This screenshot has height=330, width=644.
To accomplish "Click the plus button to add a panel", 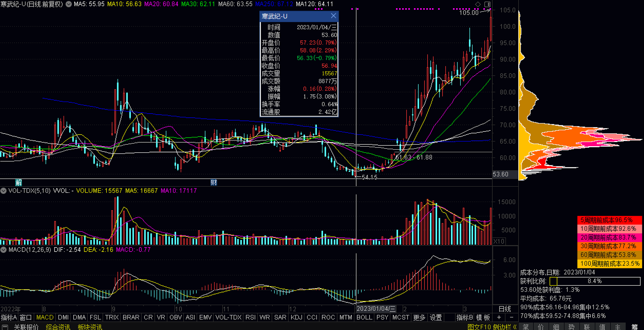I will pos(499,317).
